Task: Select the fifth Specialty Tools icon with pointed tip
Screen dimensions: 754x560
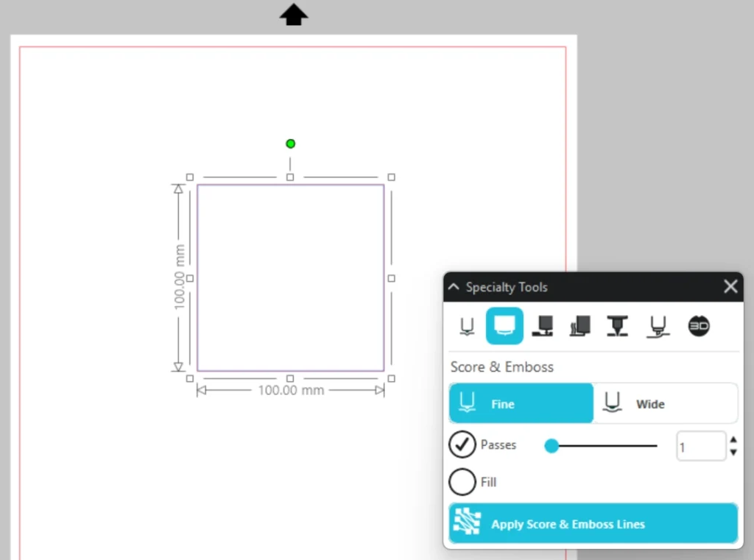Action: (x=617, y=326)
